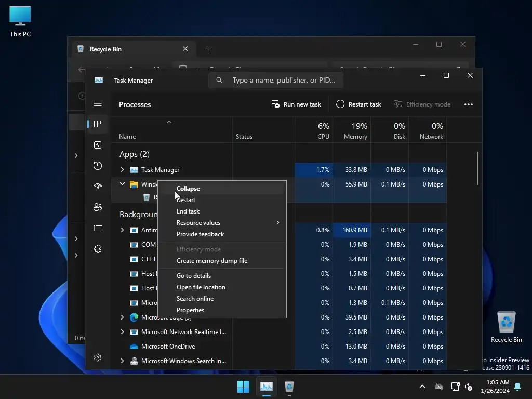Screen dimensions: 532x399
Task: Sort processes by Network column header
Action: (428, 130)
